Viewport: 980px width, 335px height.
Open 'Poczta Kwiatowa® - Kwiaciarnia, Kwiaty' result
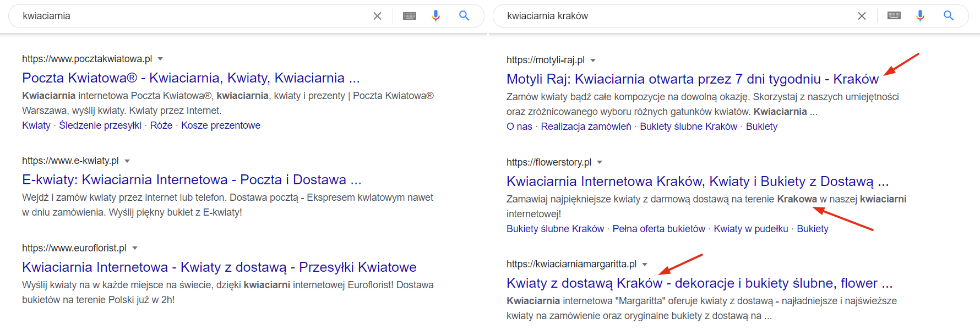click(190, 78)
